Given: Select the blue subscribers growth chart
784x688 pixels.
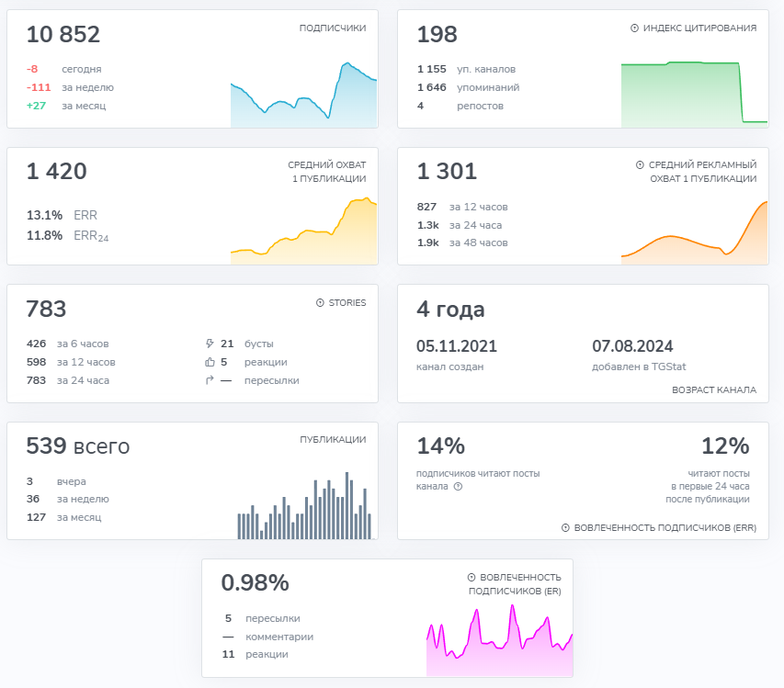Looking at the screenshot, I should click(x=303, y=97).
